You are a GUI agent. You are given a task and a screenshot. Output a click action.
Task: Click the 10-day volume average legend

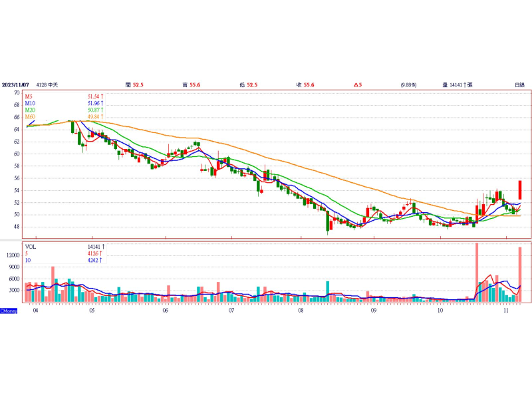28,260
